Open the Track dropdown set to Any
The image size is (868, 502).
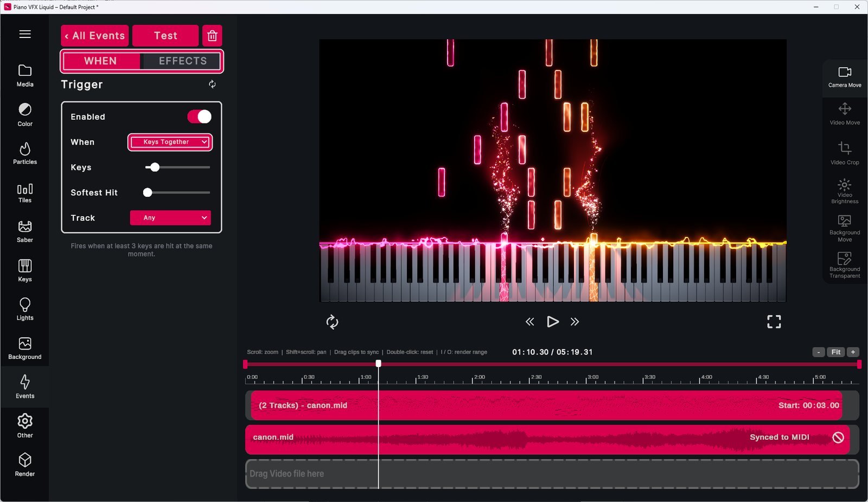[170, 218]
